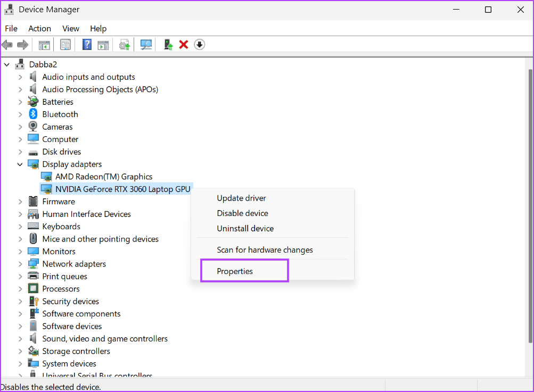Click the Uninstall device red X icon
This screenshot has width=534, height=392.
183,44
